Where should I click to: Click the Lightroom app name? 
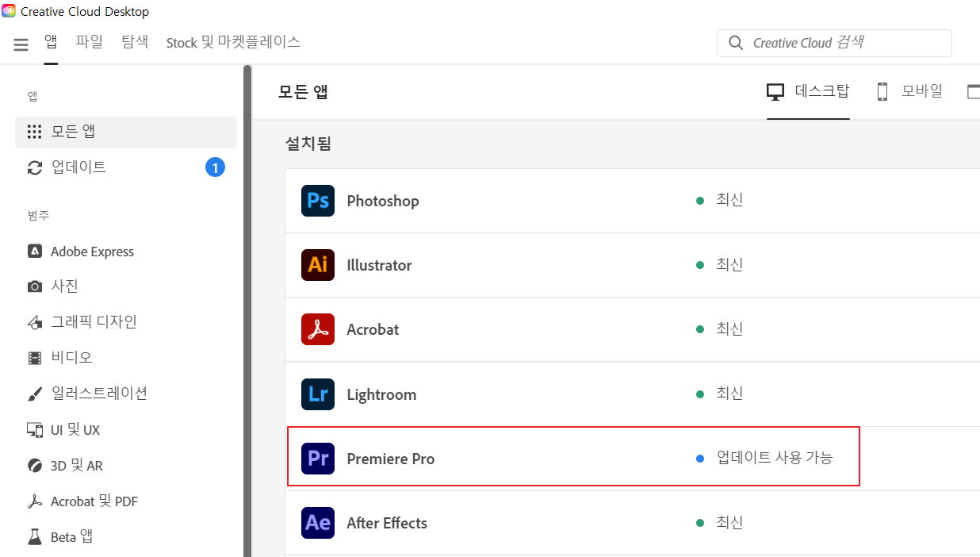(381, 394)
